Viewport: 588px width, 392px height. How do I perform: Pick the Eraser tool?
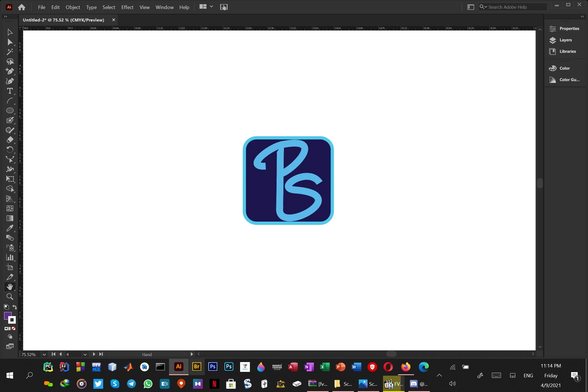pyautogui.click(x=10, y=140)
